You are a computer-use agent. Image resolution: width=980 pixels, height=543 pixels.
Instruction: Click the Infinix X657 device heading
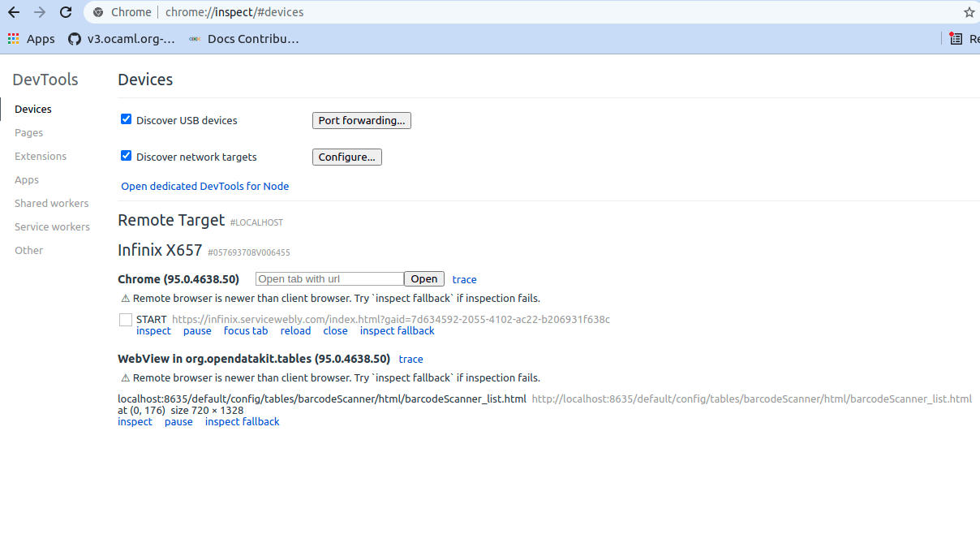coord(160,250)
